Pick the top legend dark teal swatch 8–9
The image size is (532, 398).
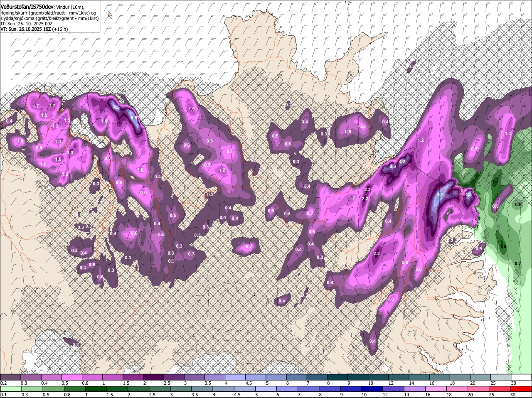coord(337,377)
